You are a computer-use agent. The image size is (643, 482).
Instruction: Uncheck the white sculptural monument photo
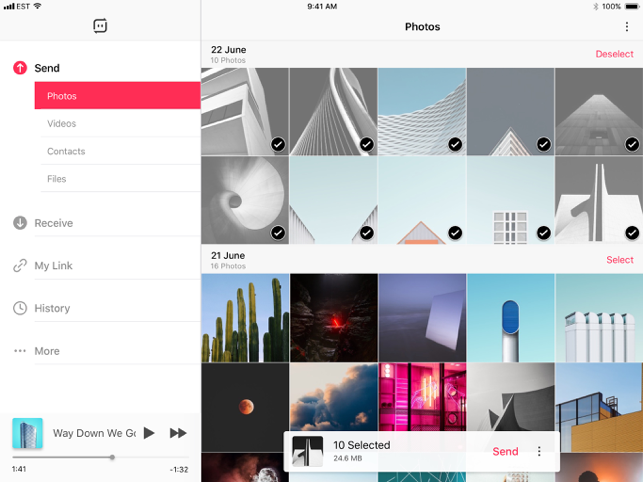[x=632, y=233]
